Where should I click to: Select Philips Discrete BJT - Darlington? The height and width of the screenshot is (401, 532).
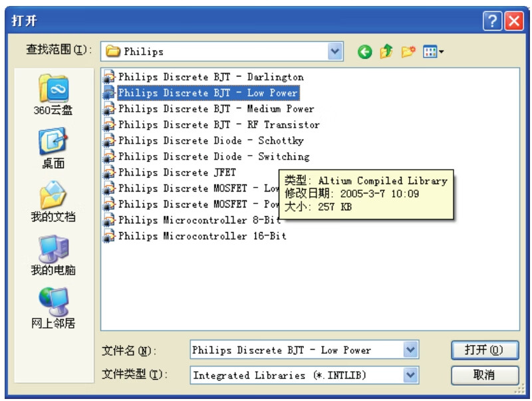211,77
